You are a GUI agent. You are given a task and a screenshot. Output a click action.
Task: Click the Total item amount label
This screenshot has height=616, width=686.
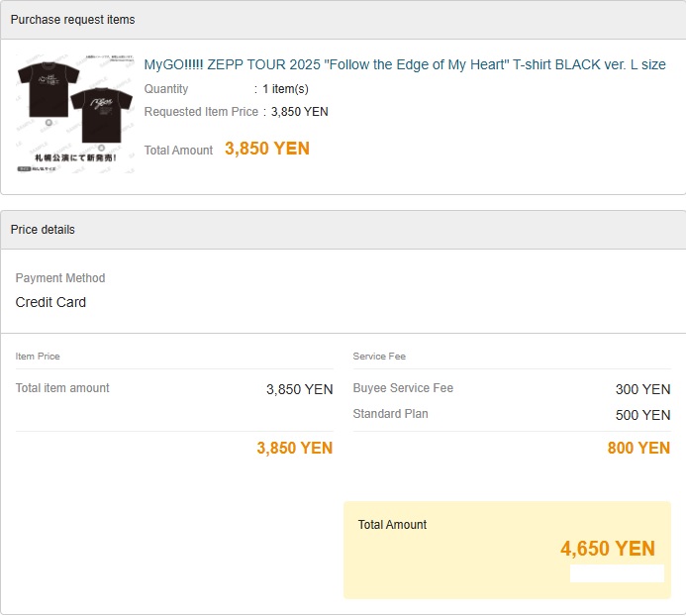point(62,388)
